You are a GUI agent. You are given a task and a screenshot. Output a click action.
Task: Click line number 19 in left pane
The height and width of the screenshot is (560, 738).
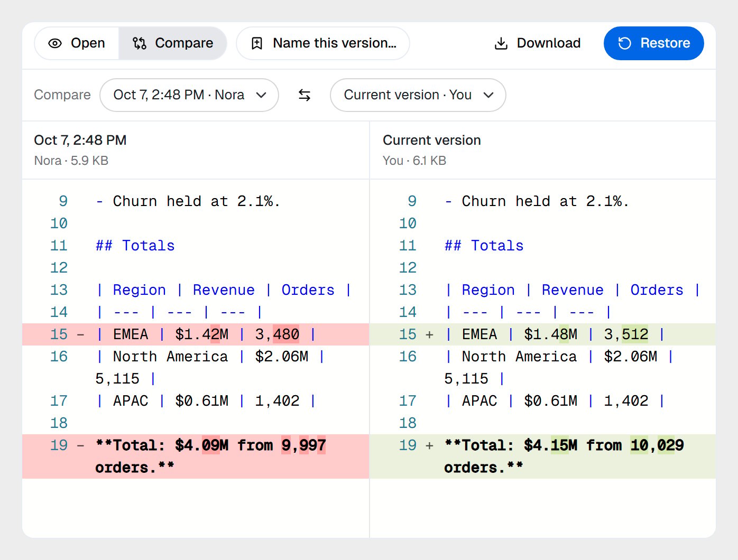coord(59,445)
